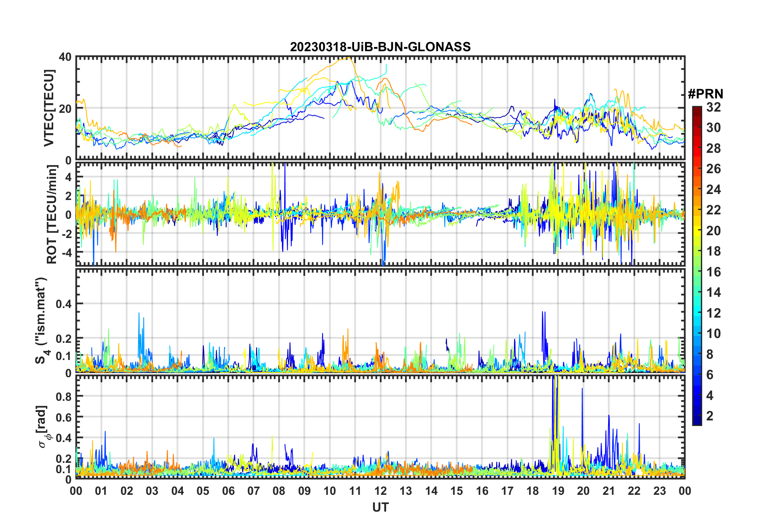This screenshot has width=761, height=532.
Task: Click colorbar tick label 16
Action: 713,272
